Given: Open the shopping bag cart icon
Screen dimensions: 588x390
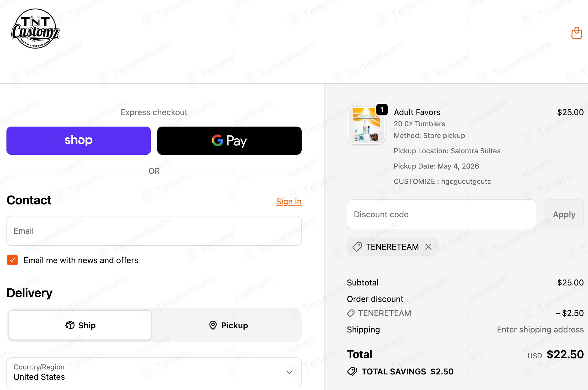Looking at the screenshot, I should coord(577,33).
